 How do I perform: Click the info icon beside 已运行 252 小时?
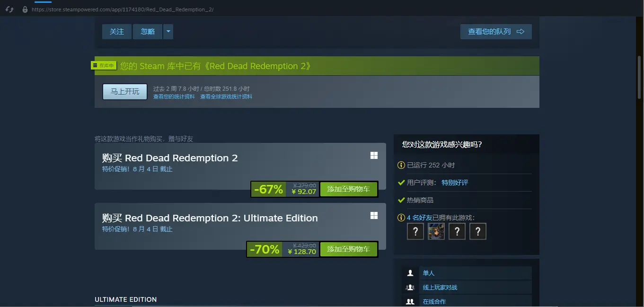pos(401,165)
